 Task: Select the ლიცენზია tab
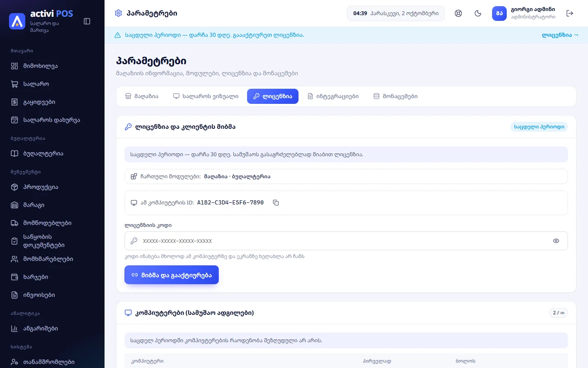pyautogui.click(x=273, y=96)
